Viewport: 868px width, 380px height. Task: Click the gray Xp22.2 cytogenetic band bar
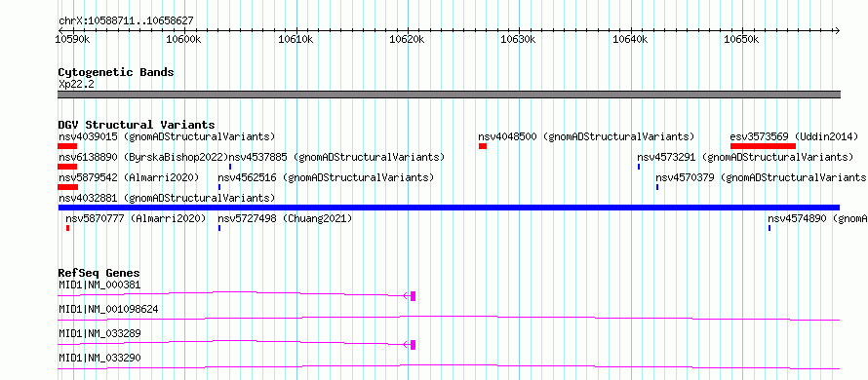449,95
